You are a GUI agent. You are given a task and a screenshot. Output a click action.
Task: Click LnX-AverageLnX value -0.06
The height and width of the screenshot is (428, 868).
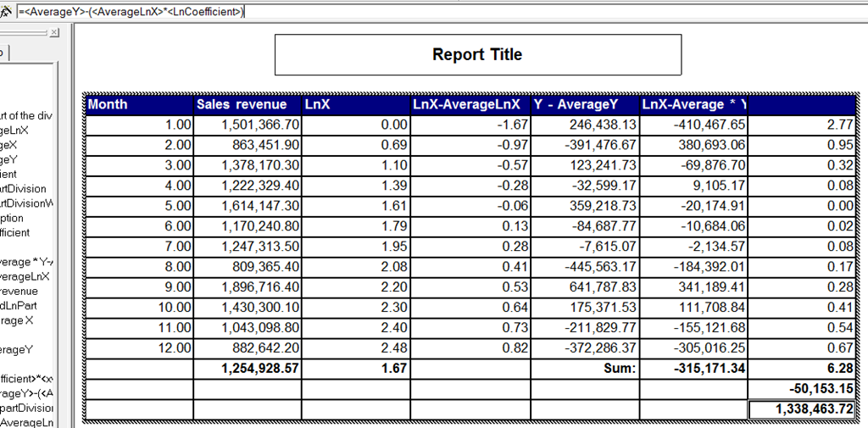pyautogui.click(x=470, y=206)
